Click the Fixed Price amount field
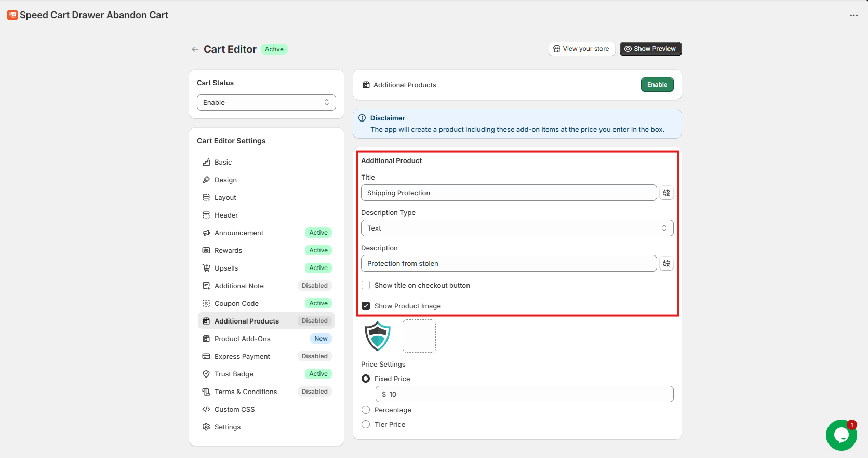This screenshot has width=868, height=458. pyautogui.click(x=525, y=394)
